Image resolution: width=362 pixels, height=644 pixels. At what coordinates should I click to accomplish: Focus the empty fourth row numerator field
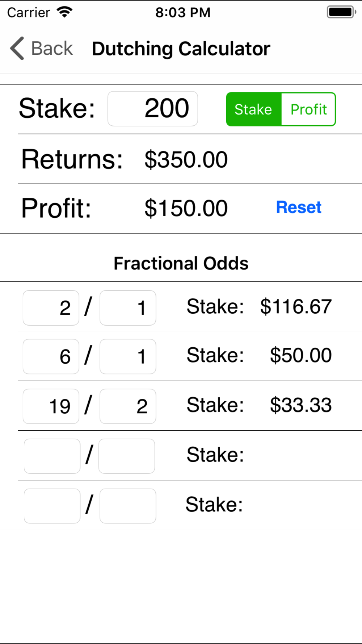[52, 456]
